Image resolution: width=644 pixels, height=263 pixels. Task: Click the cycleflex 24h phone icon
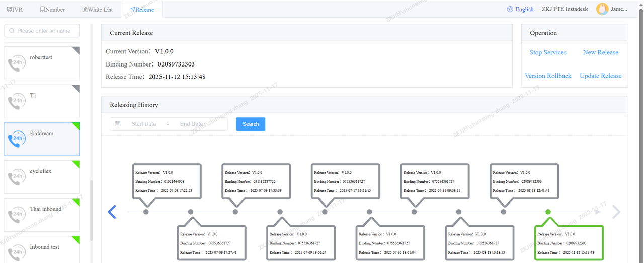[18, 177]
